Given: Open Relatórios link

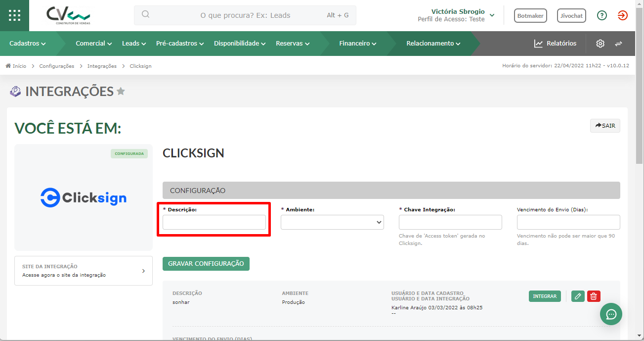Looking at the screenshot, I should pyautogui.click(x=556, y=44).
